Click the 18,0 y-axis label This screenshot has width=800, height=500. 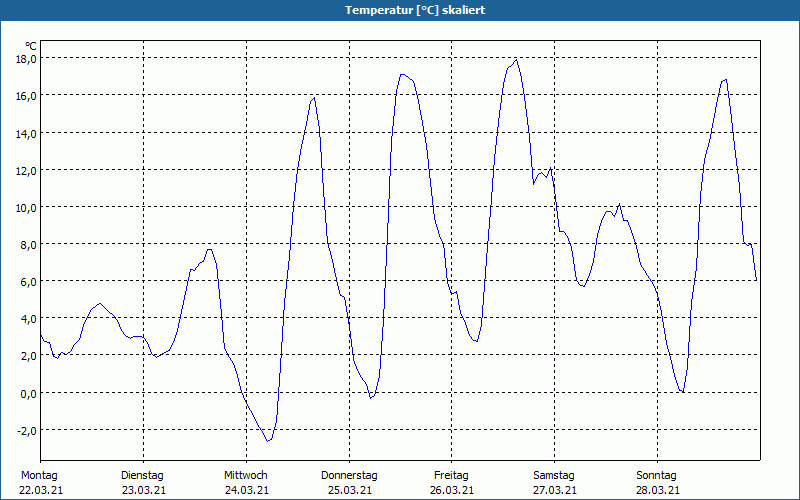coord(26,58)
